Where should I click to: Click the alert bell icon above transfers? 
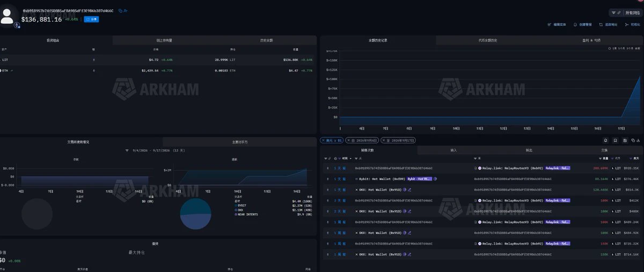click(605, 140)
